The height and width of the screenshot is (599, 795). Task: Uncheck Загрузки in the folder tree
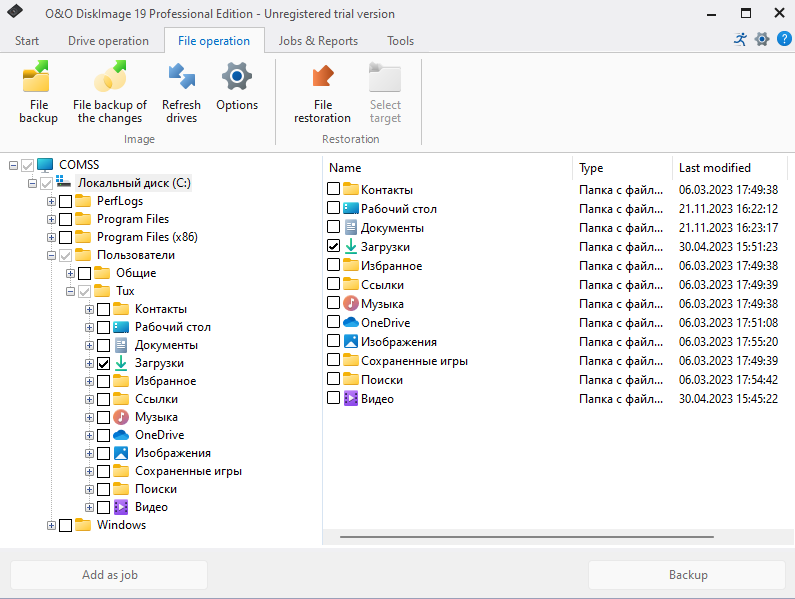click(x=103, y=363)
